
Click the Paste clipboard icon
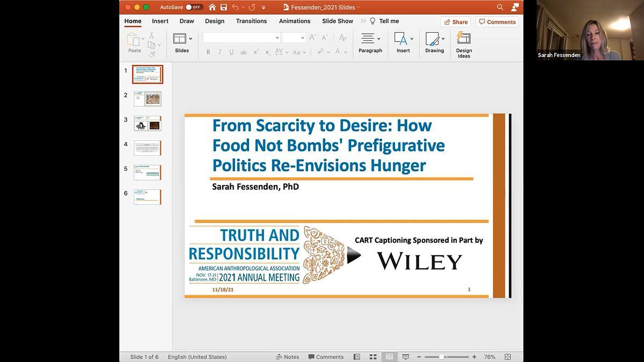(132, 39)
